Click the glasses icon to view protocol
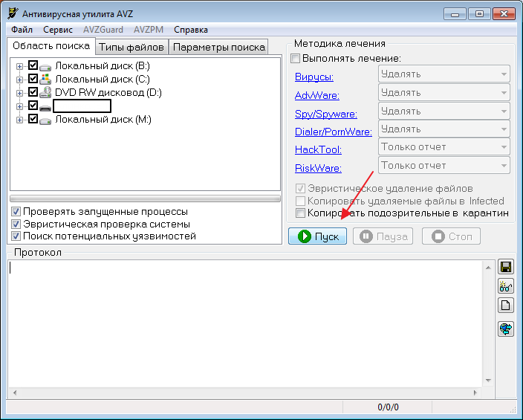The width and height of the screenshot is (523, 420). pos(506,286)
